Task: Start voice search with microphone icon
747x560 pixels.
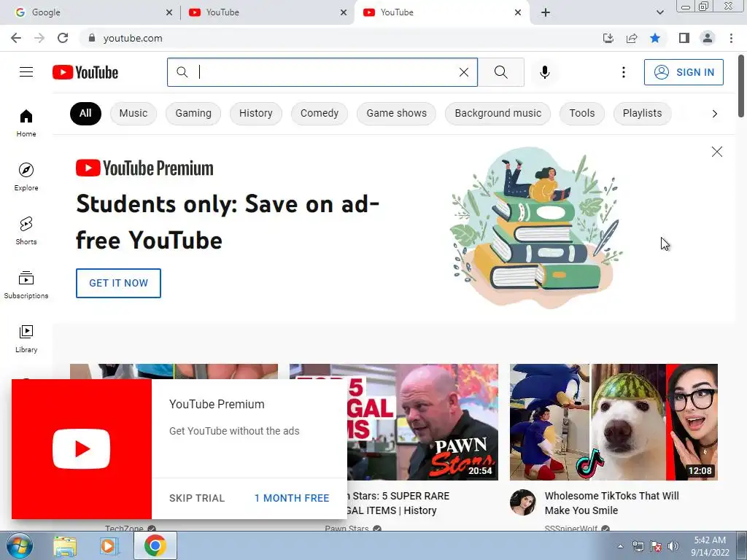Action: 544,72
